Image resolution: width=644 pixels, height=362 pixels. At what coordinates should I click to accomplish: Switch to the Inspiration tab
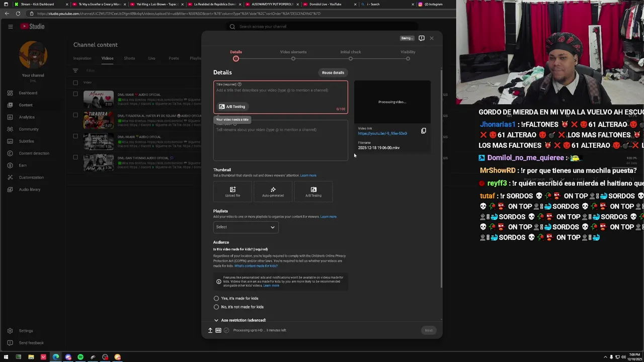[82, 58]
